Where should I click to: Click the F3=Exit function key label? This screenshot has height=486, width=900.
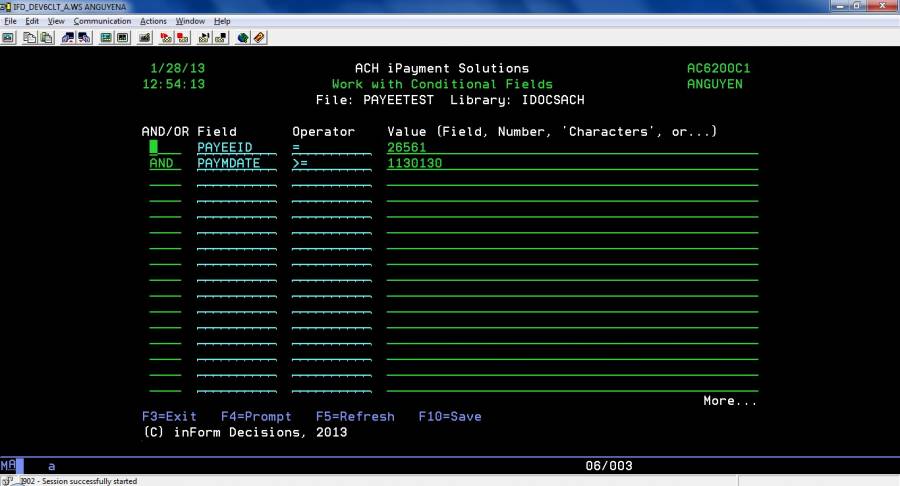[x=169, y=416]
